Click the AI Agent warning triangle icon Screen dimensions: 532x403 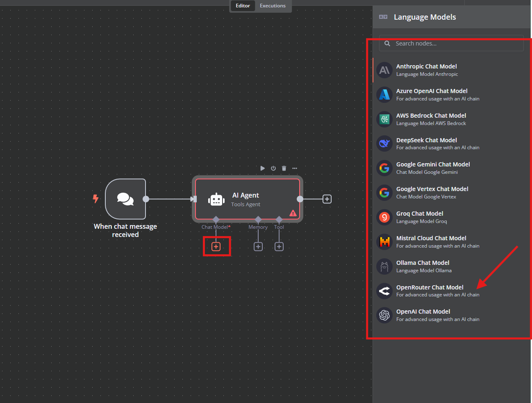(x=293, y=213)
